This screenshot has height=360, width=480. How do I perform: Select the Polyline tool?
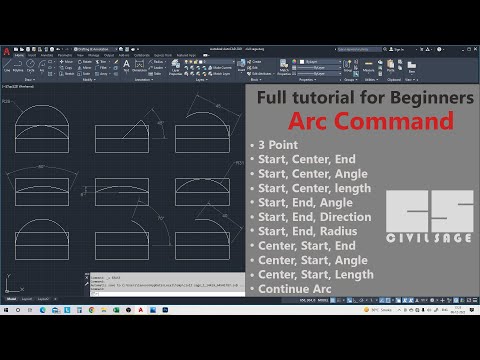[18, 66]
